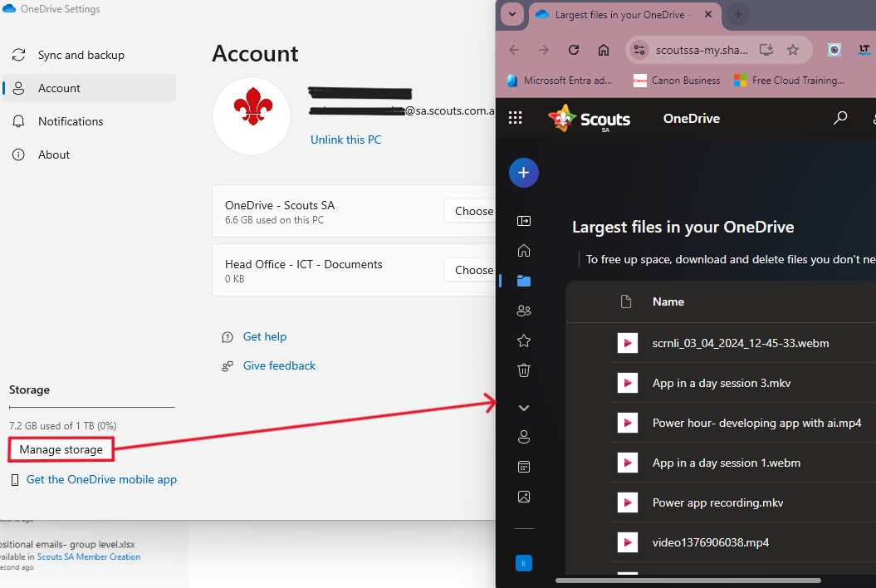This screenshot has width=876, height=588.
Task: Click the Scouts SA logo
Action: tap(590, 118)
